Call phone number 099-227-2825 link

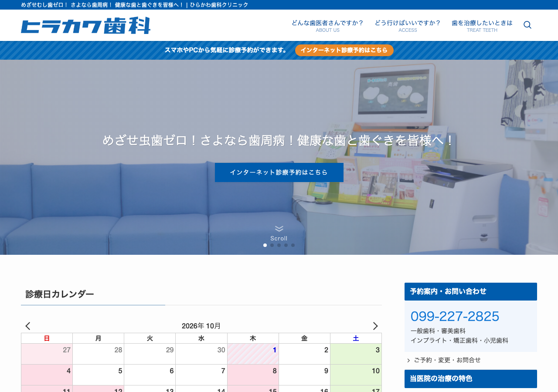[x=455, y=316]
